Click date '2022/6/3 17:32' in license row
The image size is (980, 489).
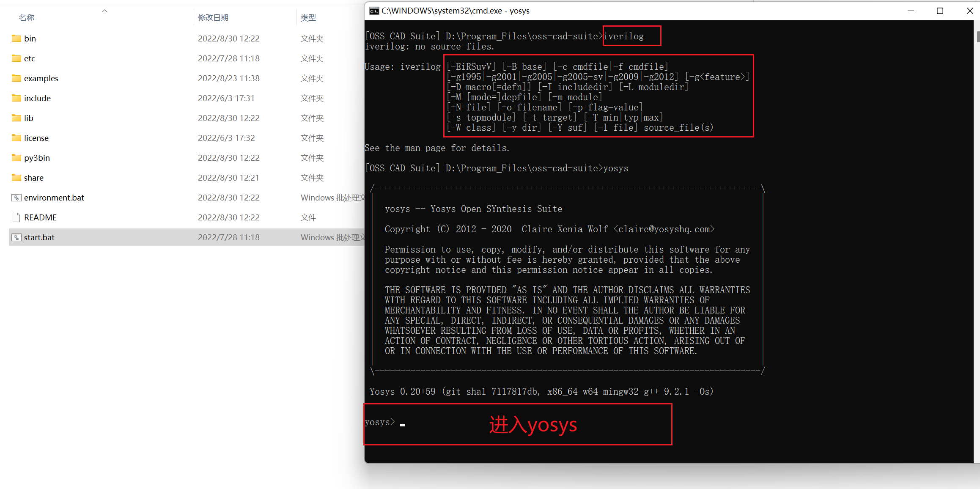point(226,138)
